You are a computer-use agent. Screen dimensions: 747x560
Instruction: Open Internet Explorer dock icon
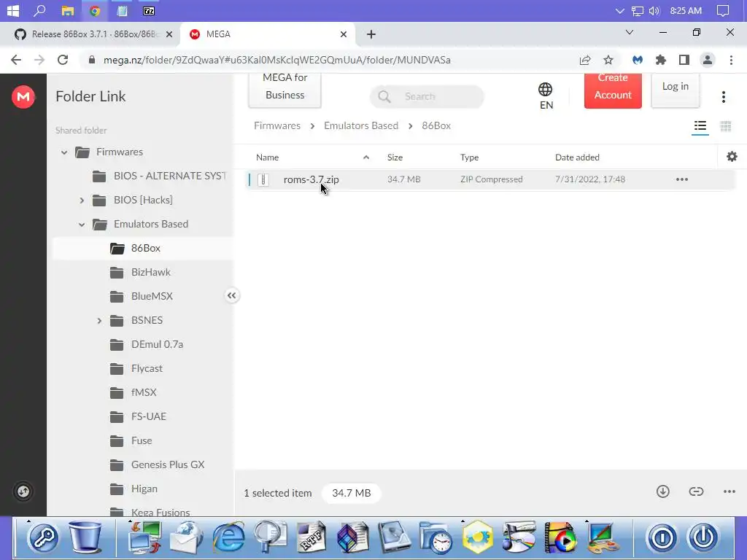coord(228,537)
